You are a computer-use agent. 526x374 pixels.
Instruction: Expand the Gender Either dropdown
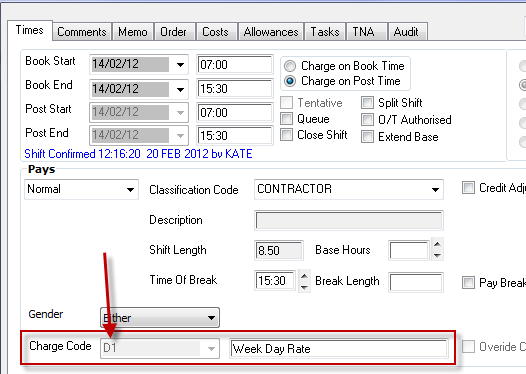[211, 317]
